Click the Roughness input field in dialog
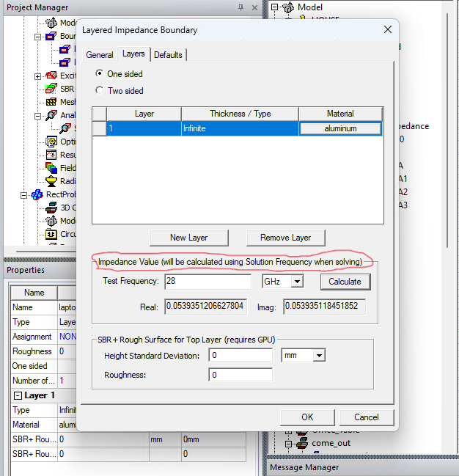This screenshot has height=476, width=459. [240, 375]
